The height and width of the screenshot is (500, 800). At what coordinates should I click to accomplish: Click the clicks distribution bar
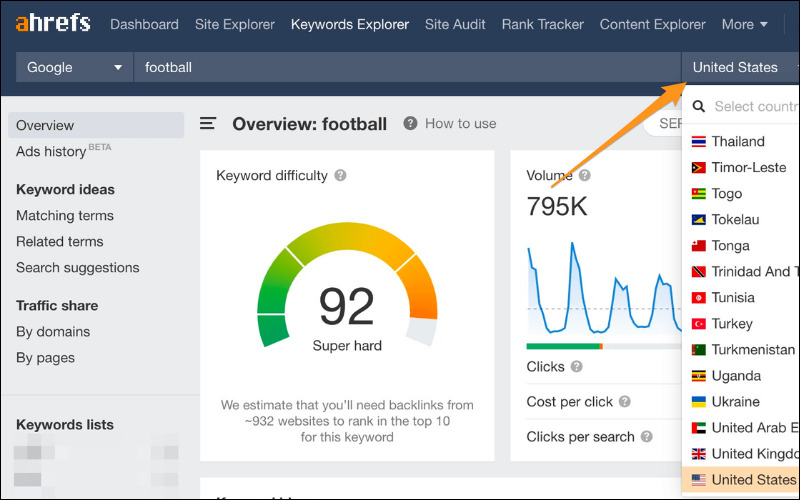[604, 346]
